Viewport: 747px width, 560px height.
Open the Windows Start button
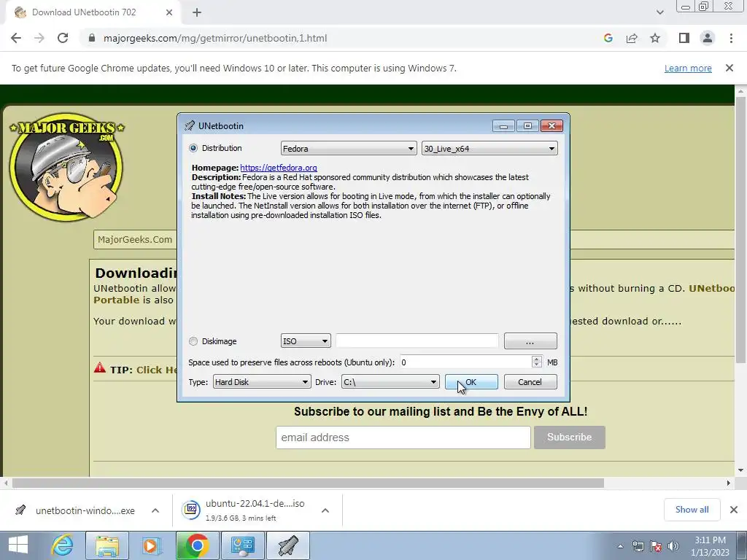[18, 545]
